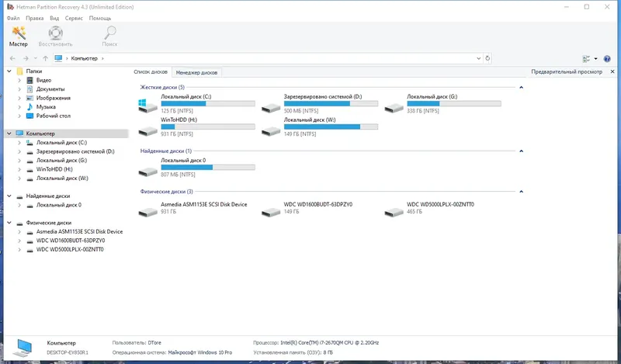Open navigation history dropdown arrow

pos(36,59)
